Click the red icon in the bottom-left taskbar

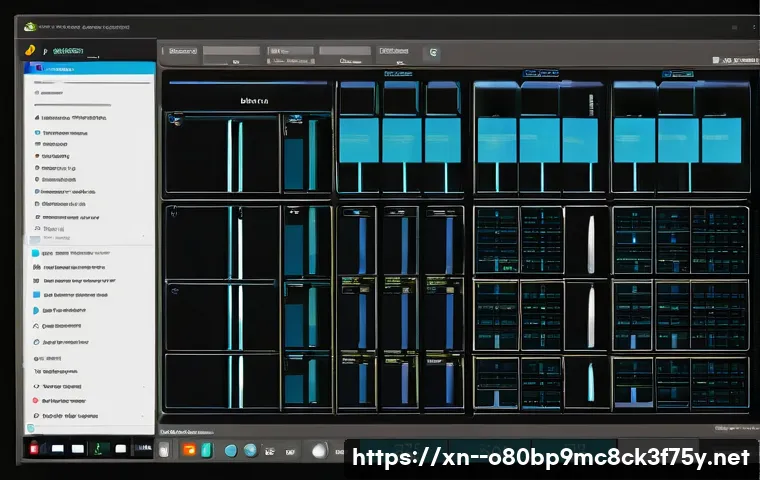[33, 449]
